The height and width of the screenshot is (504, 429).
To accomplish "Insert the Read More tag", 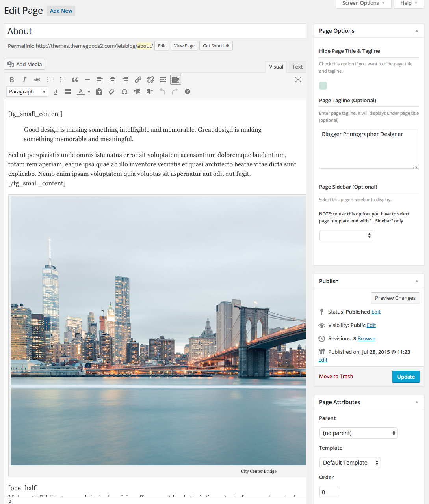I will (163, 79).
